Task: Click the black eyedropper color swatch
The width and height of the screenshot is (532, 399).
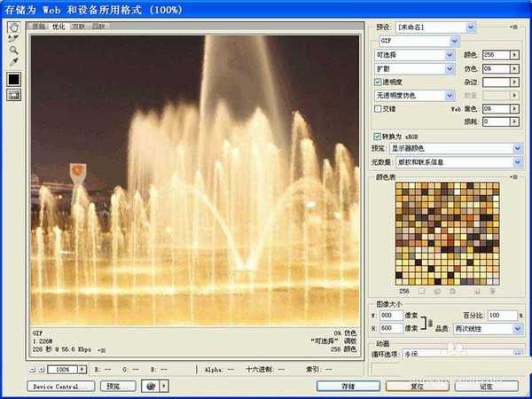Action: [14, 79]
